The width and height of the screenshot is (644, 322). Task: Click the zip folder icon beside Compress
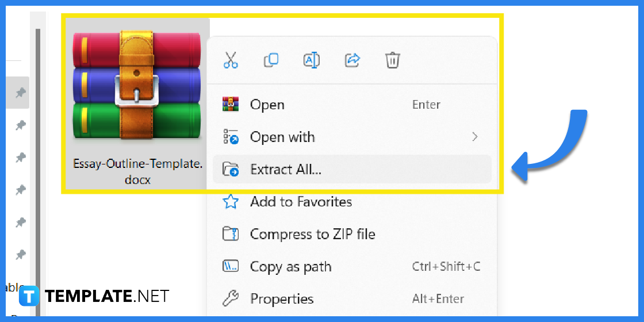tap(231, 234)
